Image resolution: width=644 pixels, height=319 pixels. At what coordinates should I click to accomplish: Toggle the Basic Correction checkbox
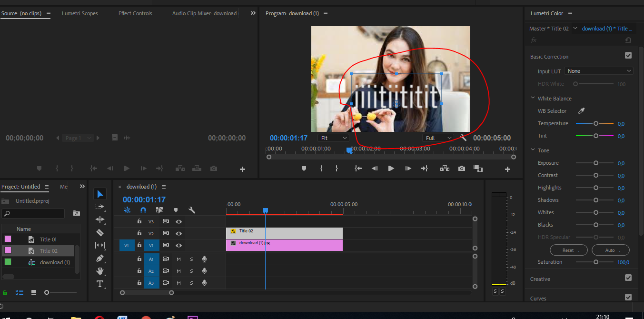click(628, 56)
